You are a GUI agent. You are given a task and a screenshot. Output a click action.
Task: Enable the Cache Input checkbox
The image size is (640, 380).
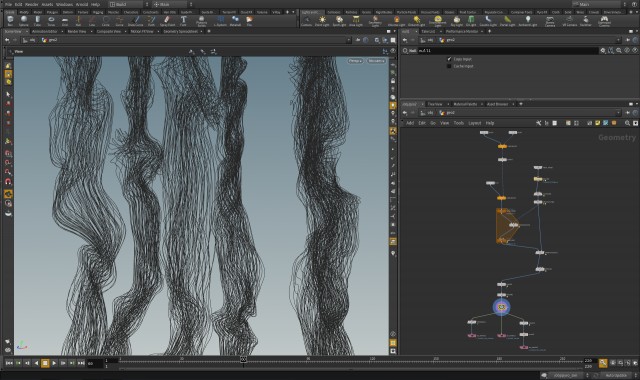pyautogui.click(x=449, y=66)
